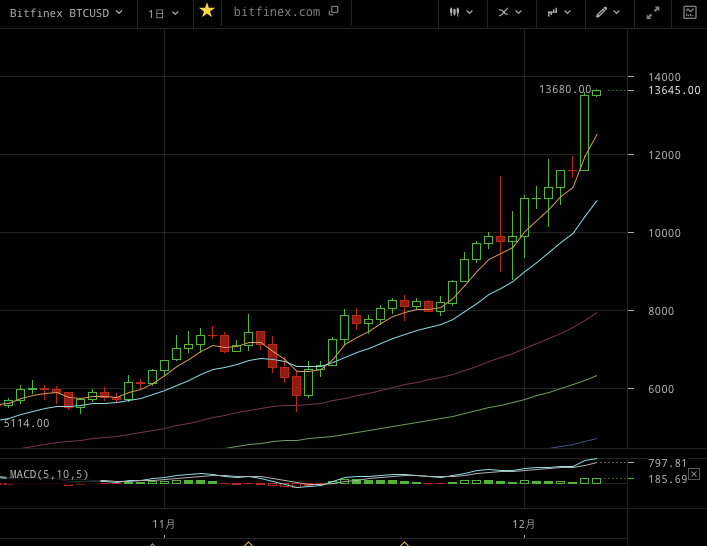Click the chart snapshot icon at top right
707x546 pixels.
pos(689,12)
